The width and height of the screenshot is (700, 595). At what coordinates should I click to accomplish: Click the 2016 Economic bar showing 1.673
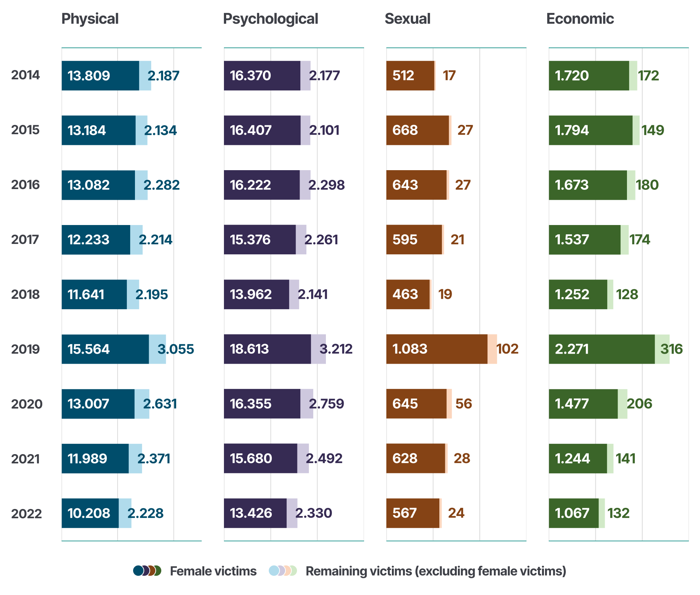[x=588, y=185]
